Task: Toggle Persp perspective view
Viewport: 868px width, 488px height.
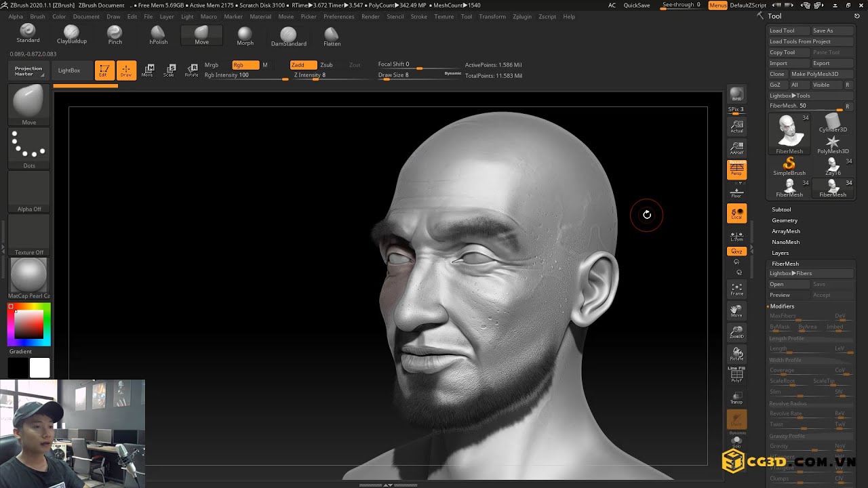Action: pyautogui.click(x=736, y=169)
